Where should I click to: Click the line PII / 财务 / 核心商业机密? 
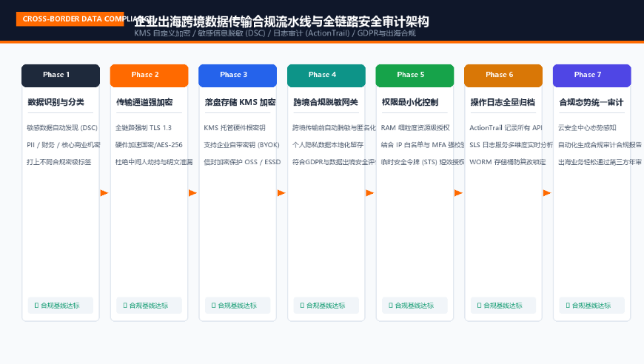(x=63, y=145)
